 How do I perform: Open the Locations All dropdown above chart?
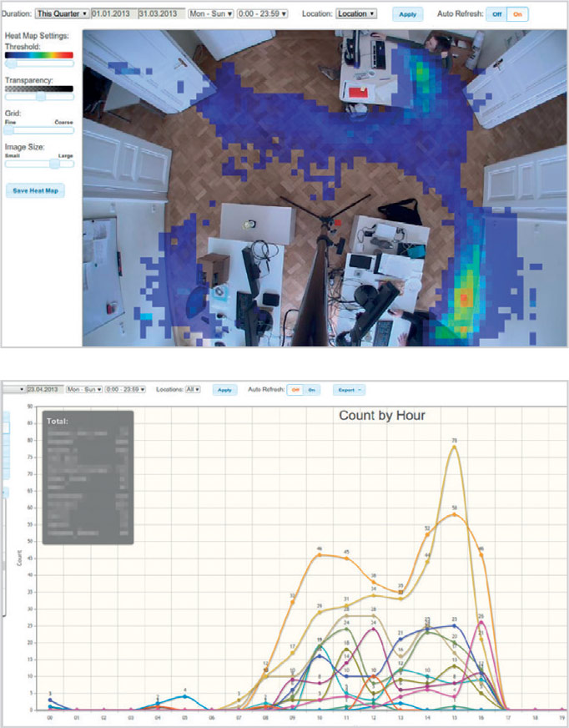192,389
